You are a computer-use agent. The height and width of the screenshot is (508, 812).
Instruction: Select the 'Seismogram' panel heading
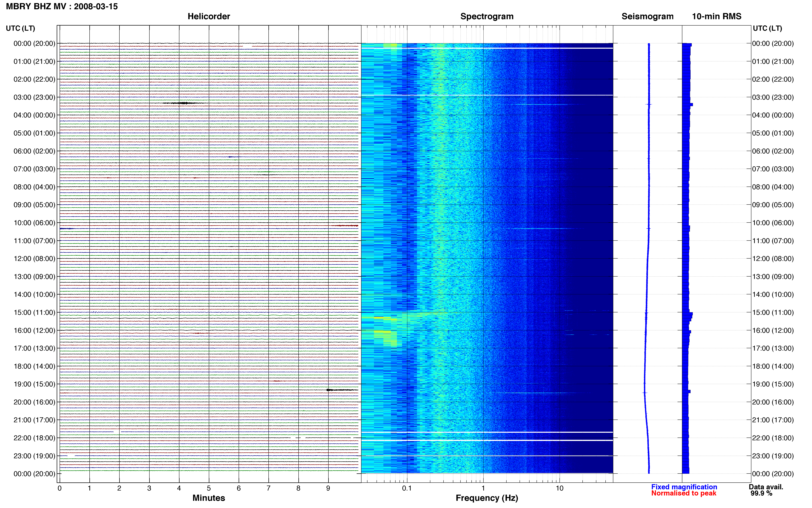click(x=648, y=16)
